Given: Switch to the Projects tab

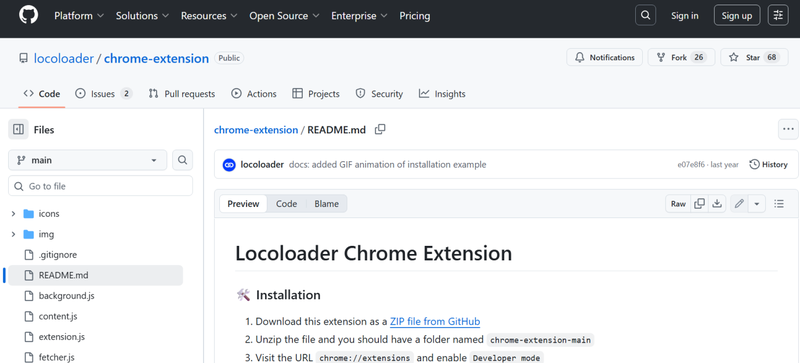Looking at the screenshot, I should coord(316,94).
